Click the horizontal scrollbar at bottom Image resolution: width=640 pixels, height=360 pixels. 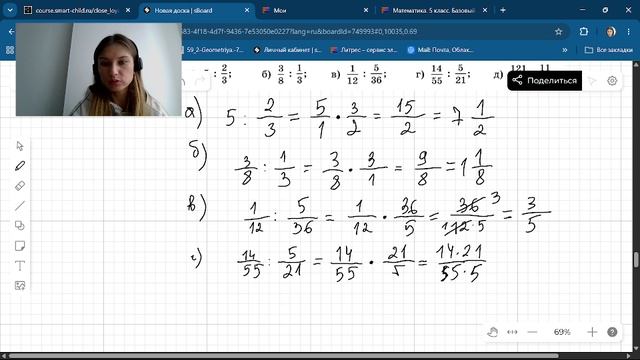tap(283, 356)
